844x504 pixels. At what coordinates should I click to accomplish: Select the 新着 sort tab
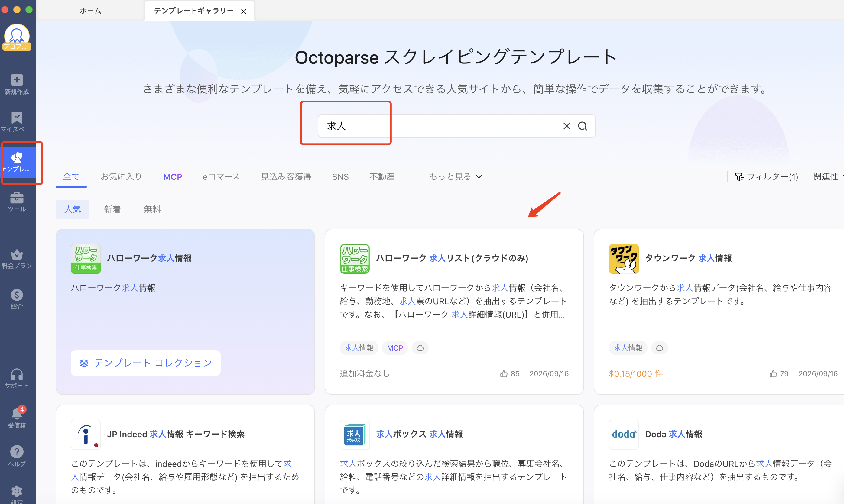[x=112, y=209]
